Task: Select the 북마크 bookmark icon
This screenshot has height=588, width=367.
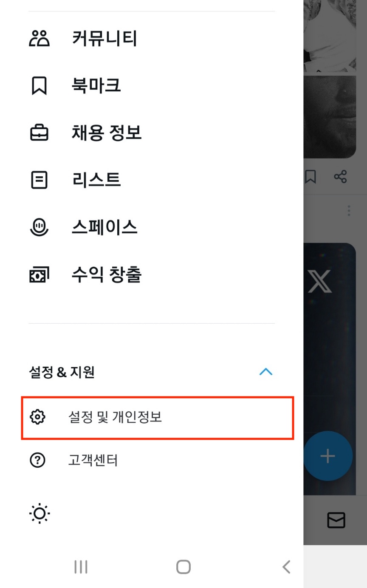Action: 39,85
